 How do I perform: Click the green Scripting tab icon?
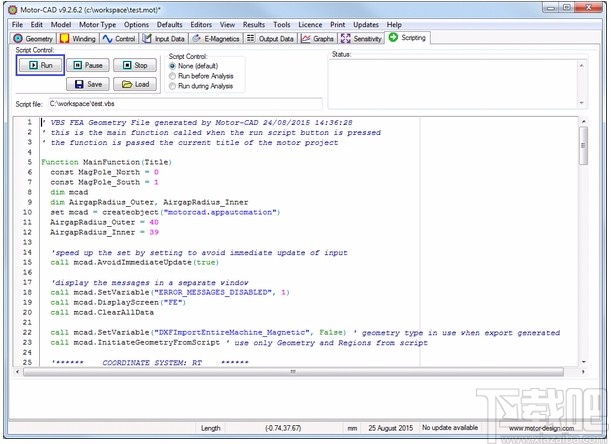393,37
